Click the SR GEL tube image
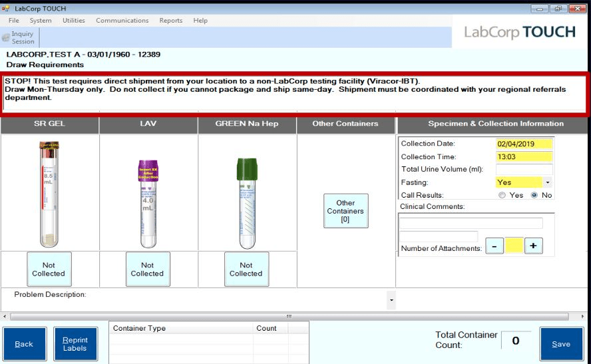591x364 pixels. tap(49, 194)
